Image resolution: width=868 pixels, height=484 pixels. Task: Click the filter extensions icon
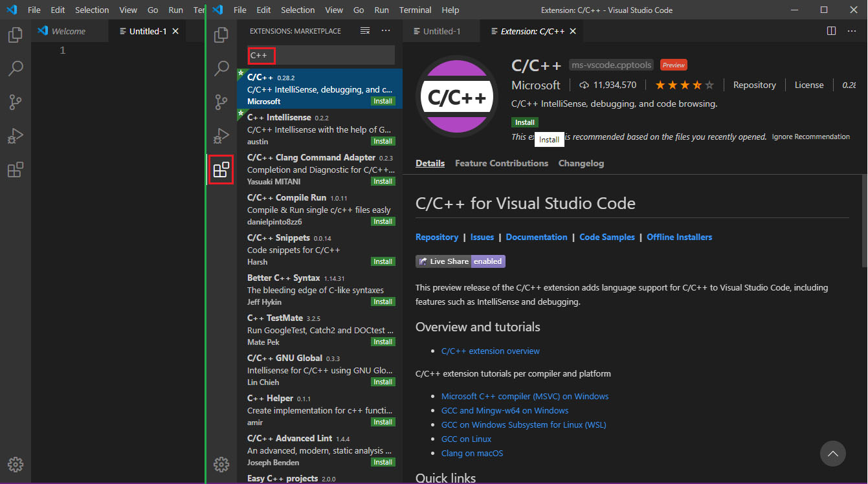[364, 30]
